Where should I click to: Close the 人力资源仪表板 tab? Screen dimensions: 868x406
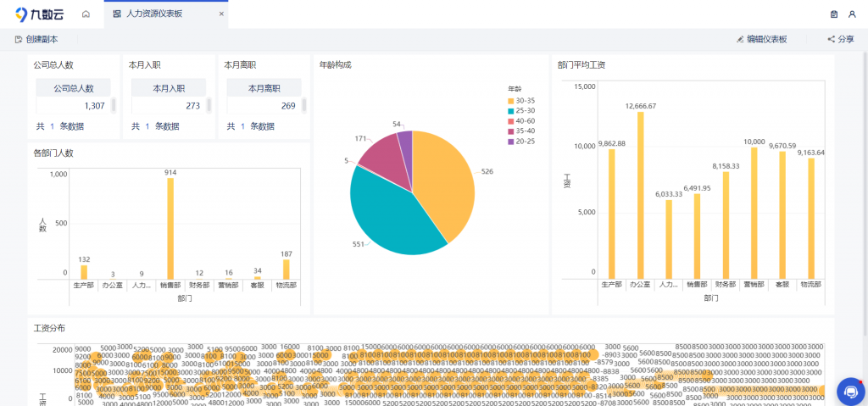(221, 14)
